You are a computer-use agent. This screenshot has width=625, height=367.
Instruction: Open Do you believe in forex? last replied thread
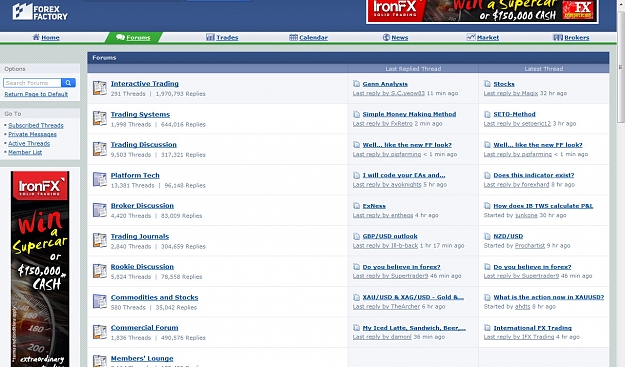[401, 267]
